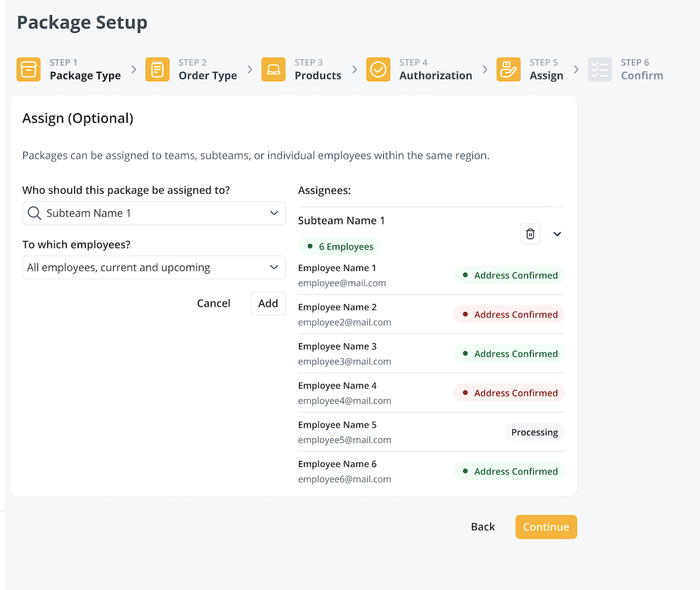Image resolution: width=700 pixels, height=590 pixels.
Task: Click the Authorization checkmark icon
Action: [378, 69]
